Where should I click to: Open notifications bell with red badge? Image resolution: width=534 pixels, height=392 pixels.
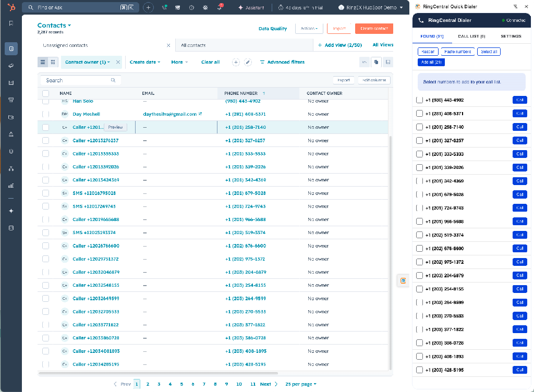coord(220,7)
